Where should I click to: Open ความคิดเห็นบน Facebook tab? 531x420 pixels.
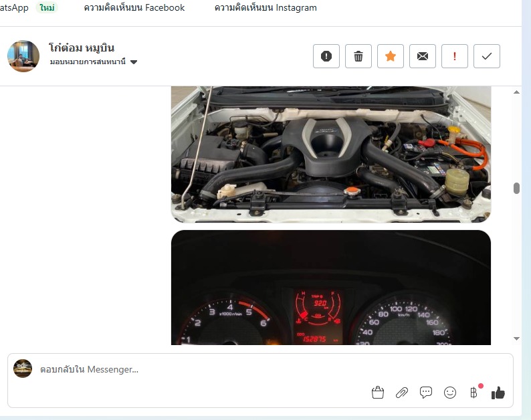[134, 7]
